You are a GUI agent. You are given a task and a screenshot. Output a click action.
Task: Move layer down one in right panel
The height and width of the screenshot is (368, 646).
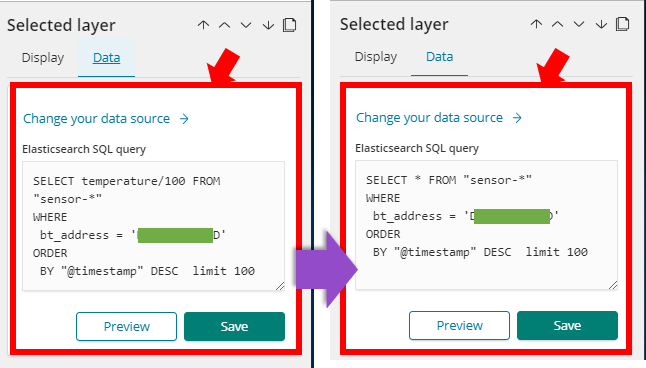click(x=579, y=24)
